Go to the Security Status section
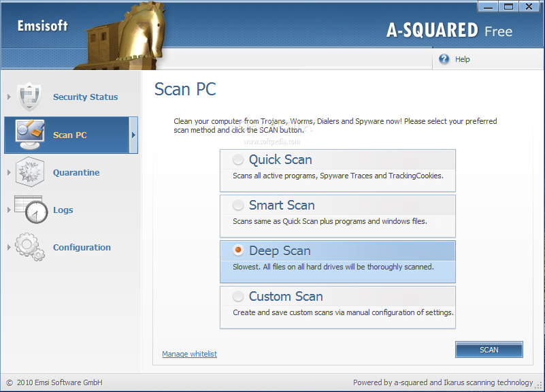This screenshot has width=545, height=392. [85, 97]
